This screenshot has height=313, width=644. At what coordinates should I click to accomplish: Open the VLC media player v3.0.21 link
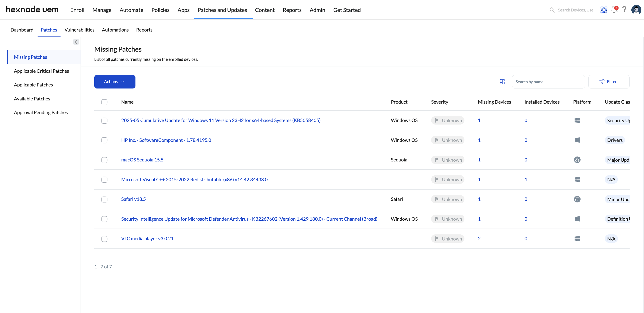point(147,238)
